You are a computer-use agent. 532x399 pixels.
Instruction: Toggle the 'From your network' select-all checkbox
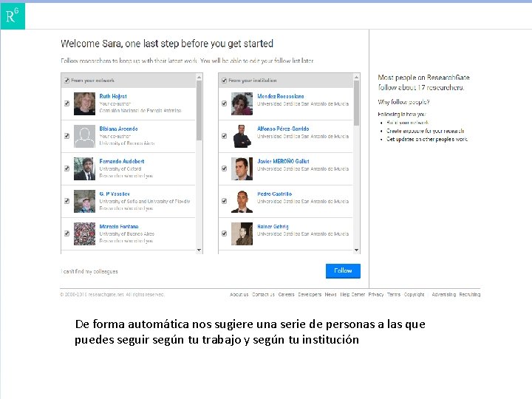click(x=66, y=81)
